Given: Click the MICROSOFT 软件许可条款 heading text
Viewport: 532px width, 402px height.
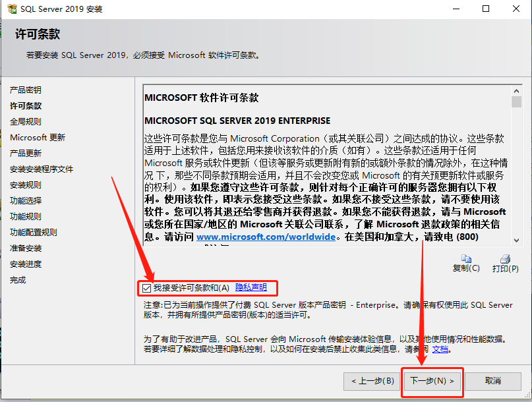Looking at the screenshot, I should pos(202,98).
